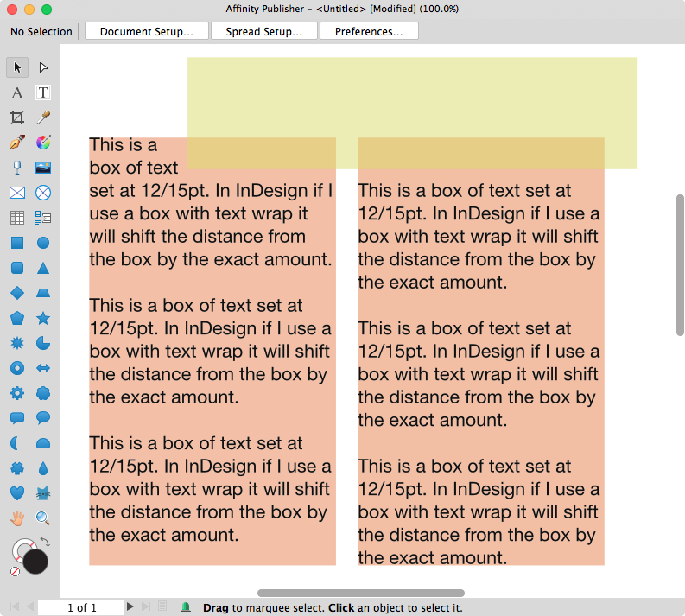Select the Pen tool
The image size is (685, 616).
pos(17,143)
